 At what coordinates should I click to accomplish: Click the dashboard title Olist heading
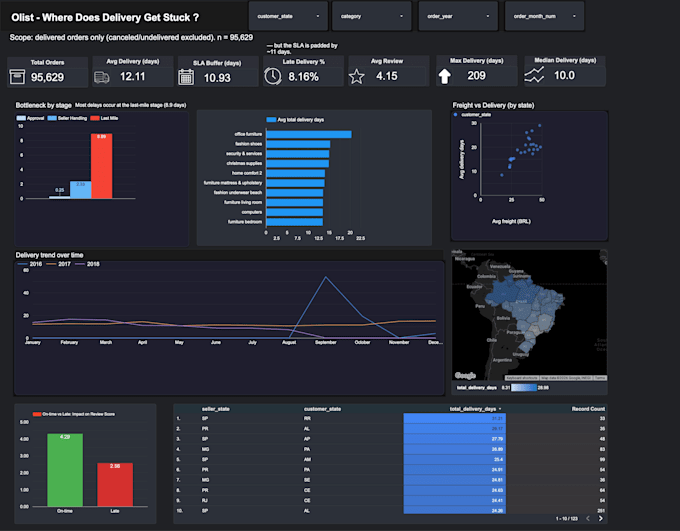105,17
